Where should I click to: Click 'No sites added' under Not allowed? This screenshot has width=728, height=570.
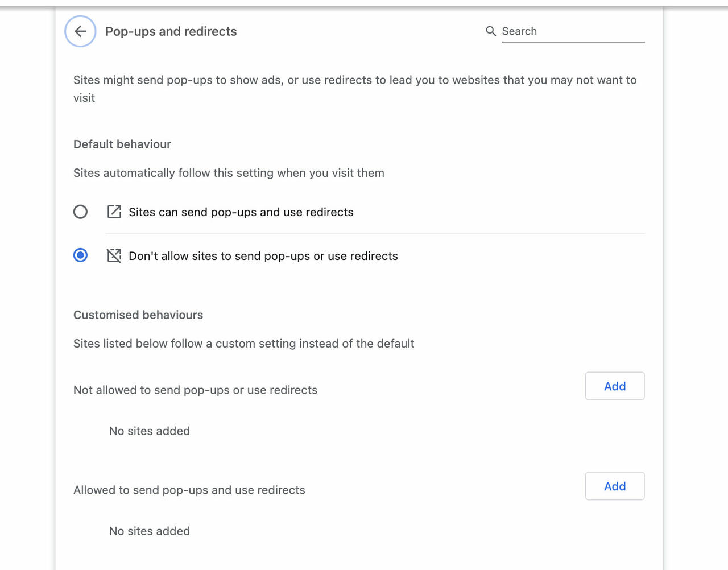pyautogui.click(x=150, y=431)
